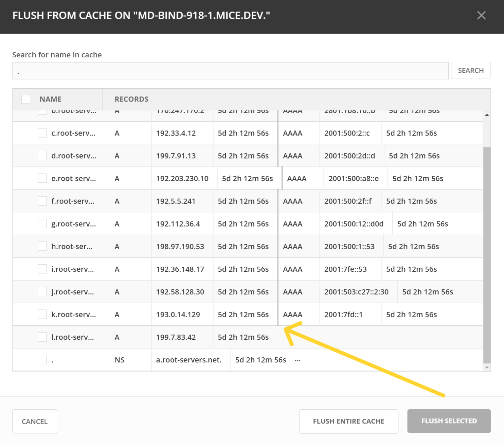Click the scrollbar down arrow

(487, 367)
